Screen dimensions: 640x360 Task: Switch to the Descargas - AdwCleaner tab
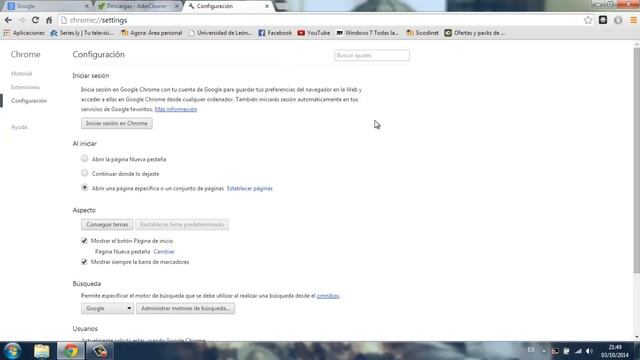(x=138, y=6)
